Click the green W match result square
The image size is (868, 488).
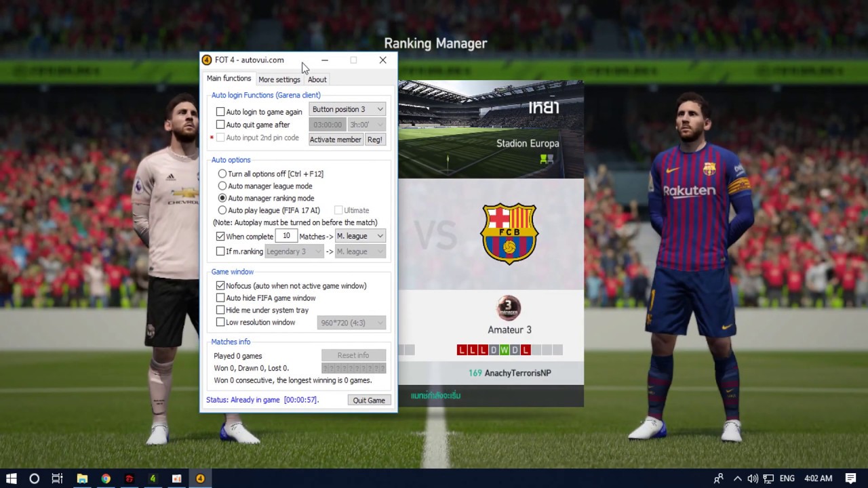coord(504,350)
